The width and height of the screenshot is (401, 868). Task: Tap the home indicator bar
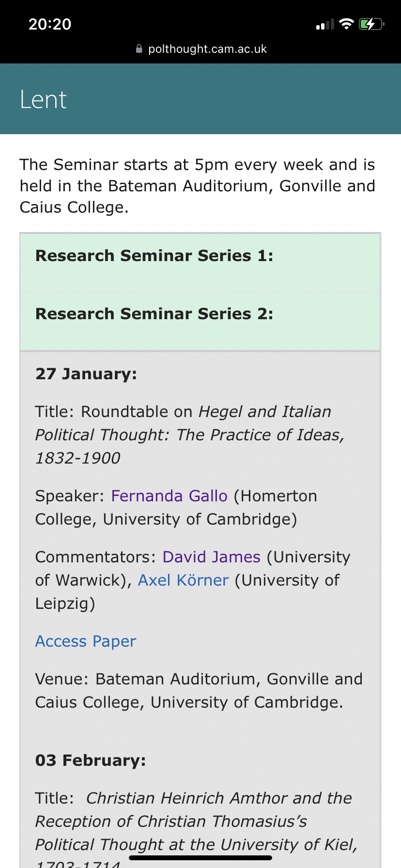pos(200,858)
